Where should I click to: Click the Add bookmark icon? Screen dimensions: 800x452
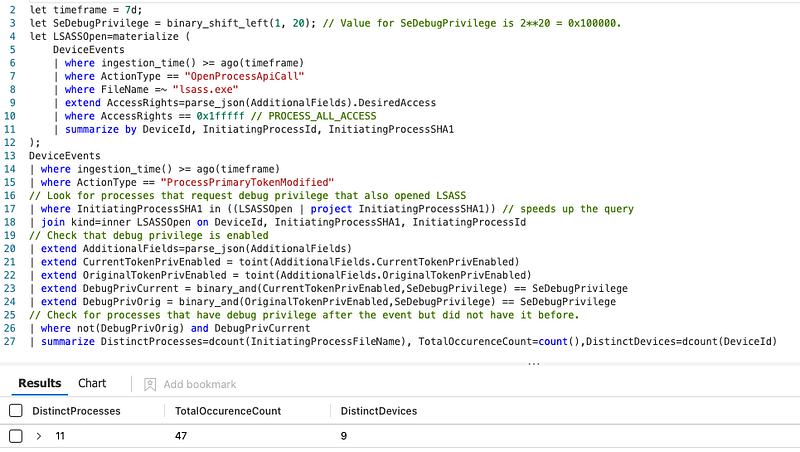click(150, 384)
